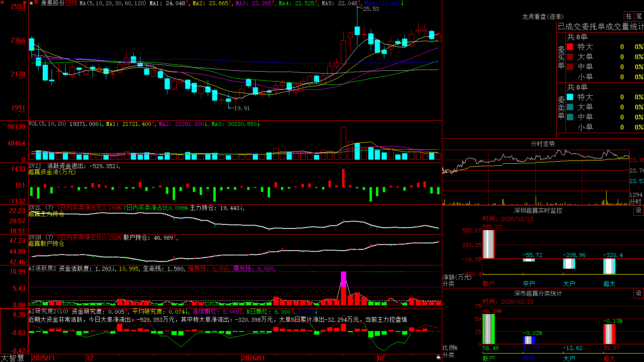Image resolution: width=644 pixels, height=362 pixels.
Task: Click the MA(5,10,20,30,60,120) indicator parameters
Action: click(x=113, y=3)
